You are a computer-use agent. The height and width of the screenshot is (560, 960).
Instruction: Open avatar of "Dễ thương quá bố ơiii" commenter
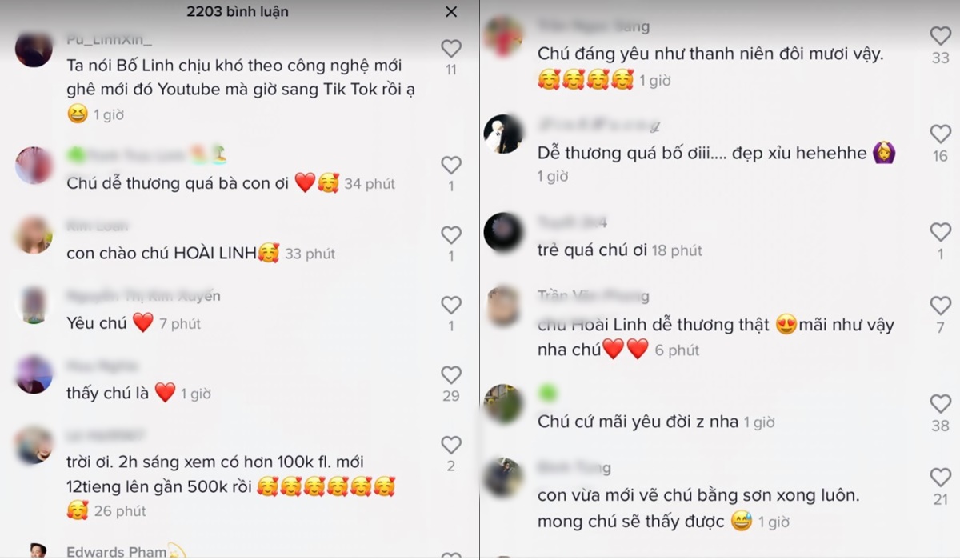click(503, 134)
